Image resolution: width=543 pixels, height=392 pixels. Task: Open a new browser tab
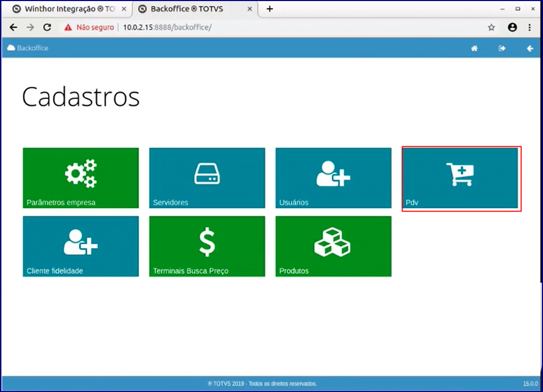270,9
